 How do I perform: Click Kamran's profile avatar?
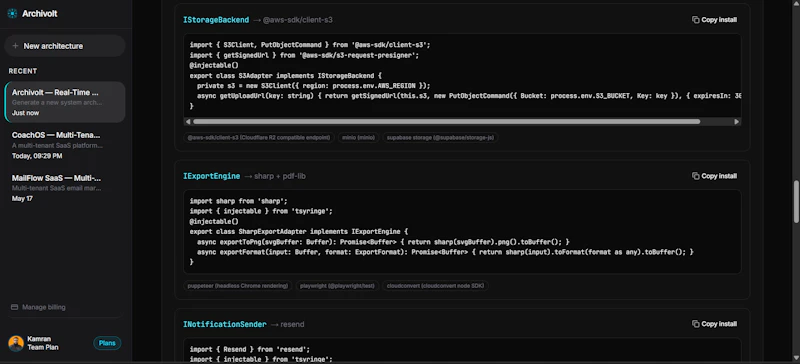[x=16, y=343]
